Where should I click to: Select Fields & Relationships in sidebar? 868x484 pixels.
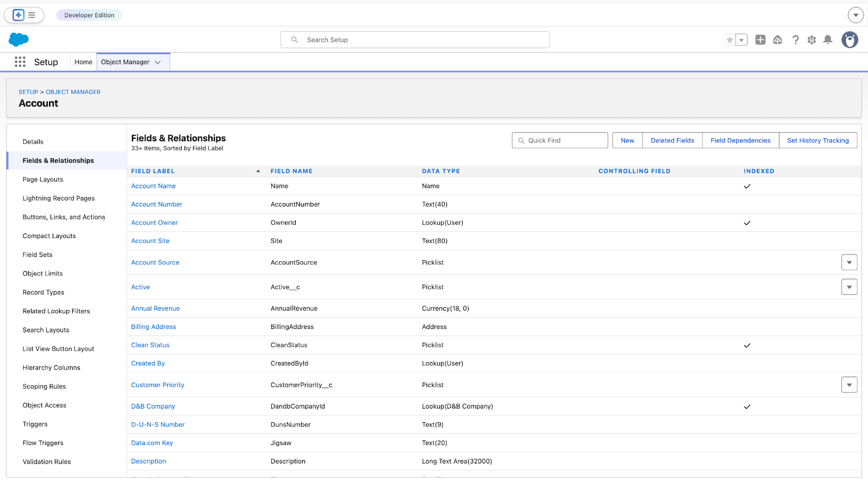pos(58,160)
